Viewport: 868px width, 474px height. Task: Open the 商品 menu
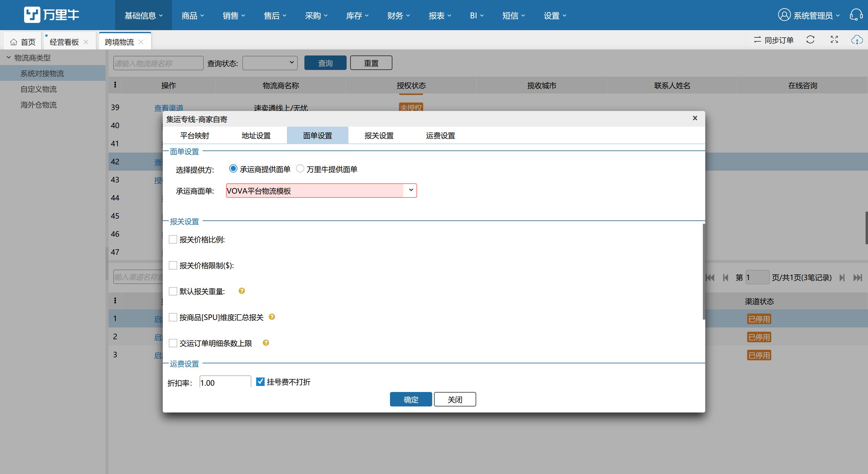[193, 15]
